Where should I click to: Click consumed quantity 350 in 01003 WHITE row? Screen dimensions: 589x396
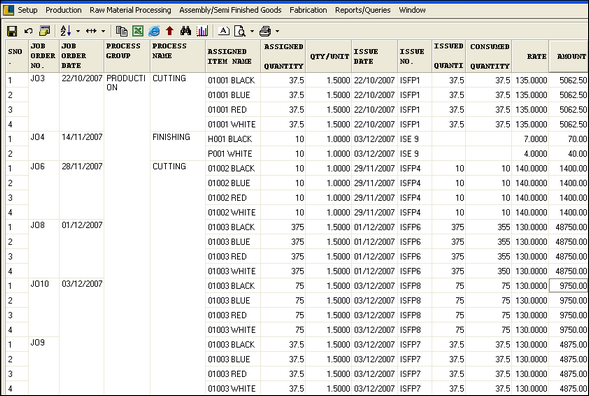point(489,271)
